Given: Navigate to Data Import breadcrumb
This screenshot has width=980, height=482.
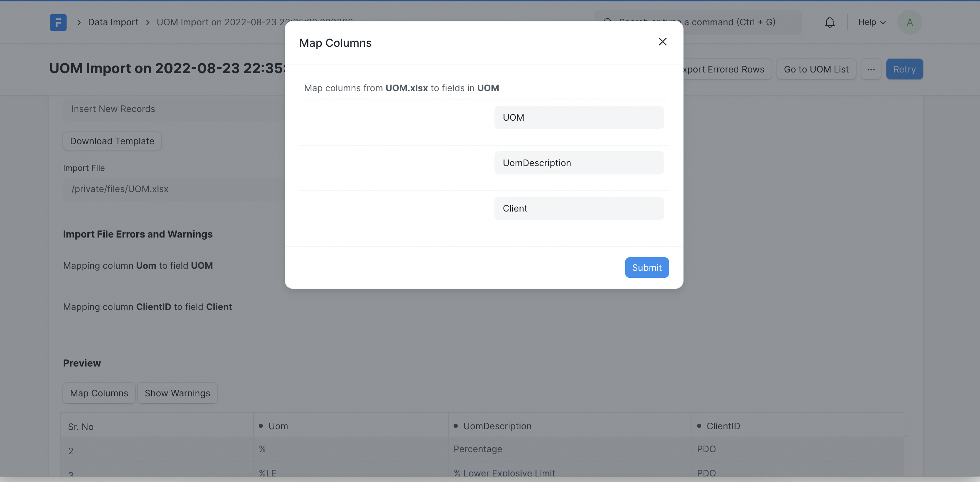Looking at the screenshot, I should (x=113, y=23).
